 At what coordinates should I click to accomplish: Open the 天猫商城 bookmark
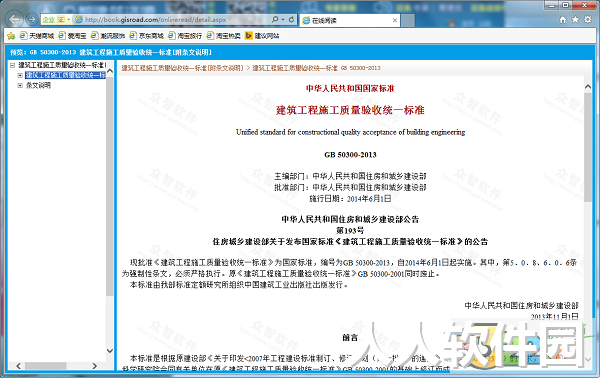click(x=36, y=36)
